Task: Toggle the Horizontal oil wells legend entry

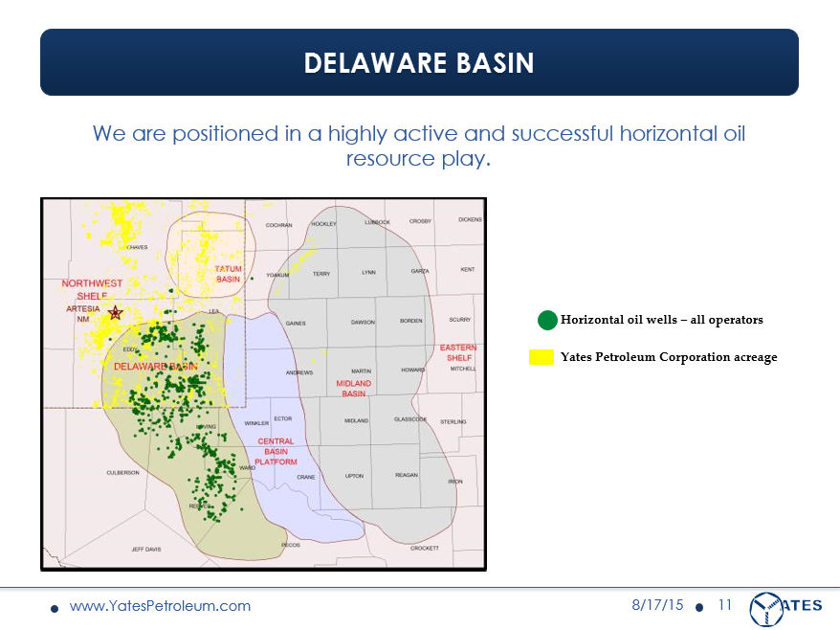Action: coord(663,320)
